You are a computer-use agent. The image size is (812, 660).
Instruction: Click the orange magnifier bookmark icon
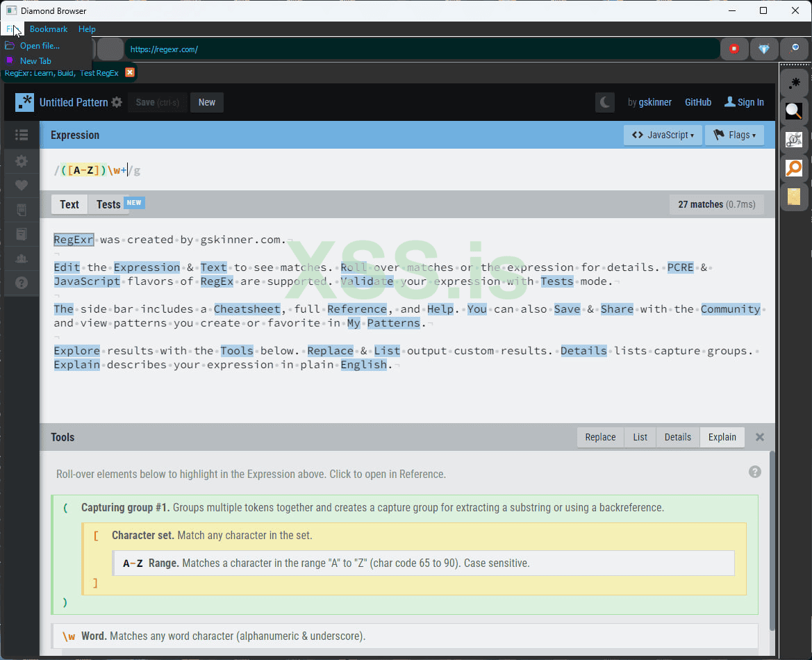click(x=794, y=168)
